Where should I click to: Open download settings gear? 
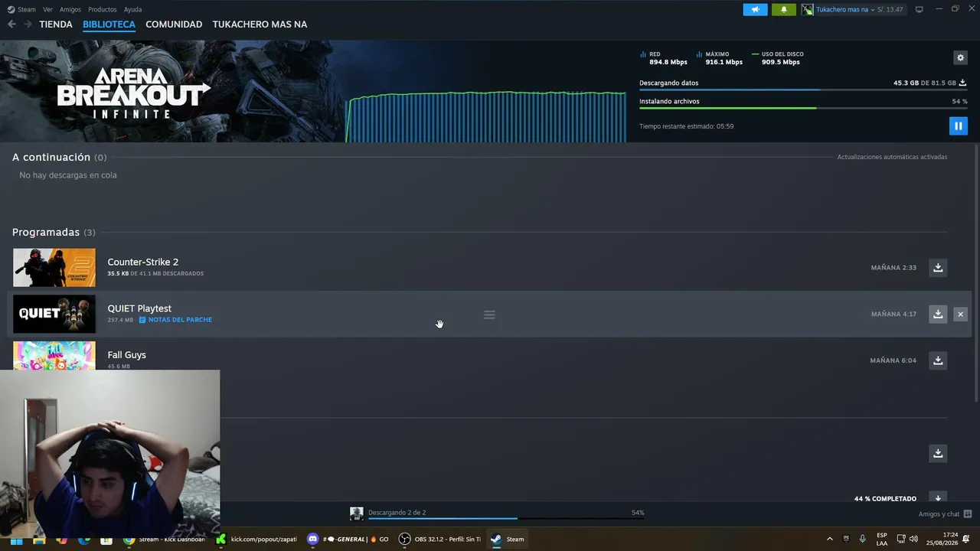(960, 57)
